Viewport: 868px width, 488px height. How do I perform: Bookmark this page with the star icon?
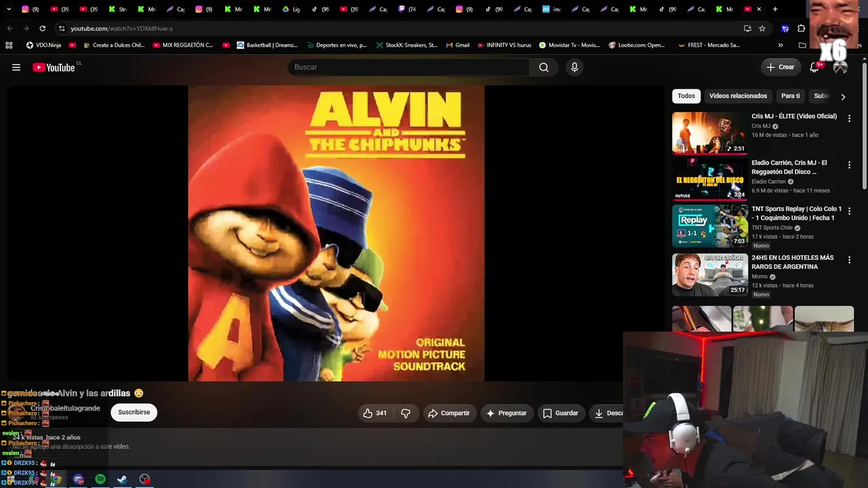762,28
